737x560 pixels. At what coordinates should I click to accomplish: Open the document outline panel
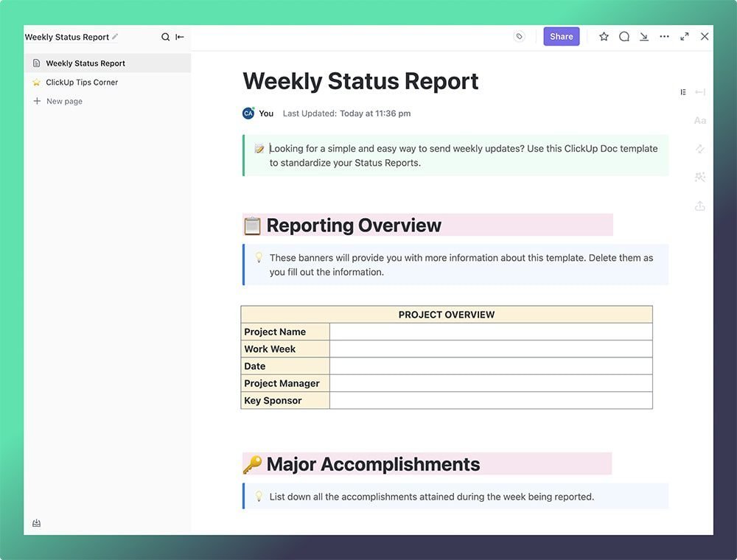pyautogui.click(x=682, y=91)
